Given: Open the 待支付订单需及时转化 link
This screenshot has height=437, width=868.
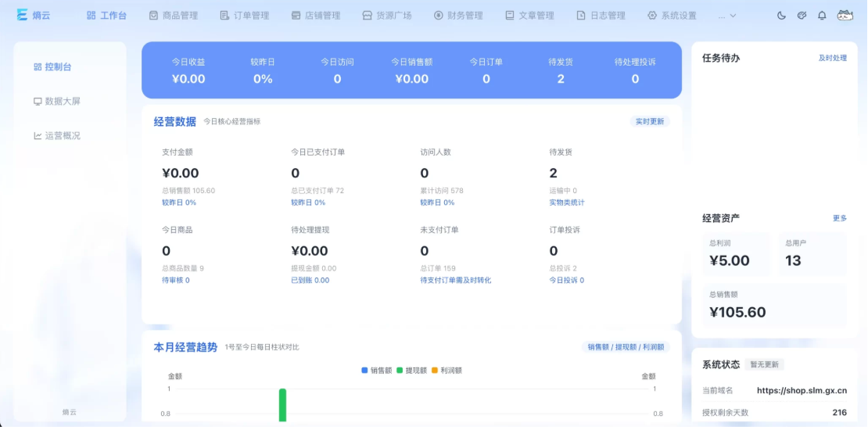Looking at the screenshot, I should [x=455, y=281].
